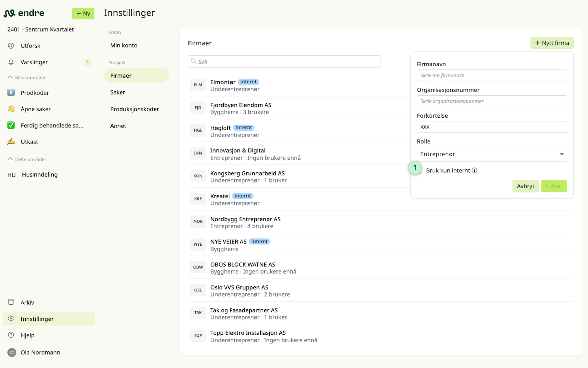Open the Saker settings
588x368 pixels.
[x=118, y=92]
